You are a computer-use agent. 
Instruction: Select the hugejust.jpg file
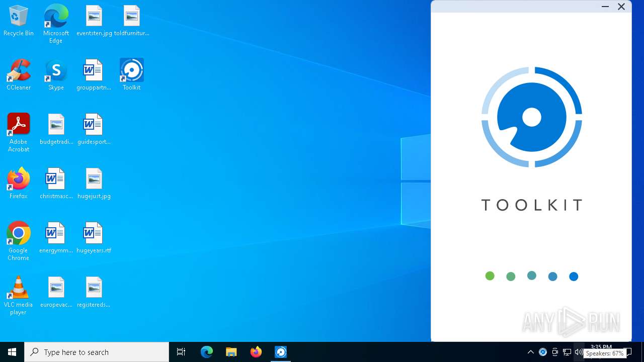[94, 184]
